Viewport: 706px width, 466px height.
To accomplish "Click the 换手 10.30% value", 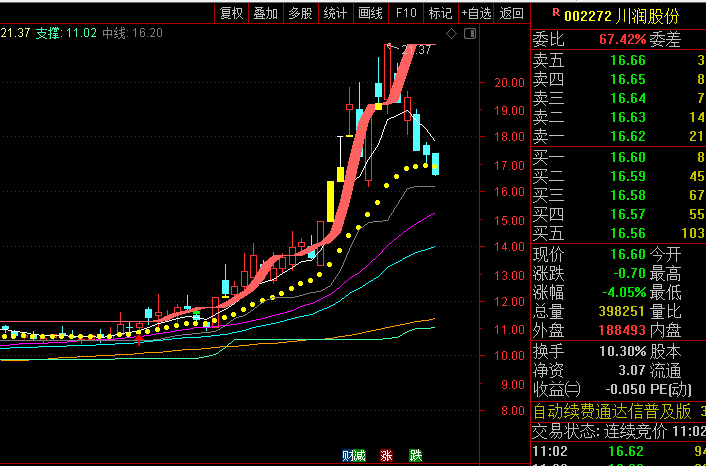I will [x=623, y=351].
